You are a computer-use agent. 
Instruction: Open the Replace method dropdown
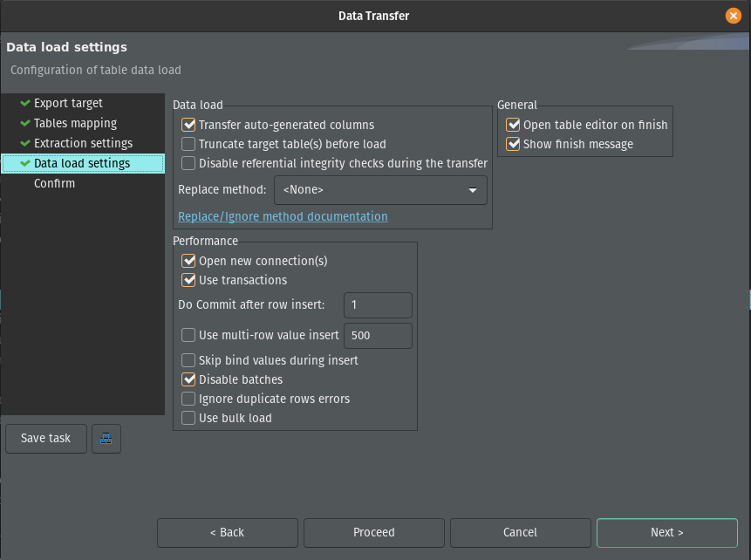pyautogui.click(x=380, y=190)
